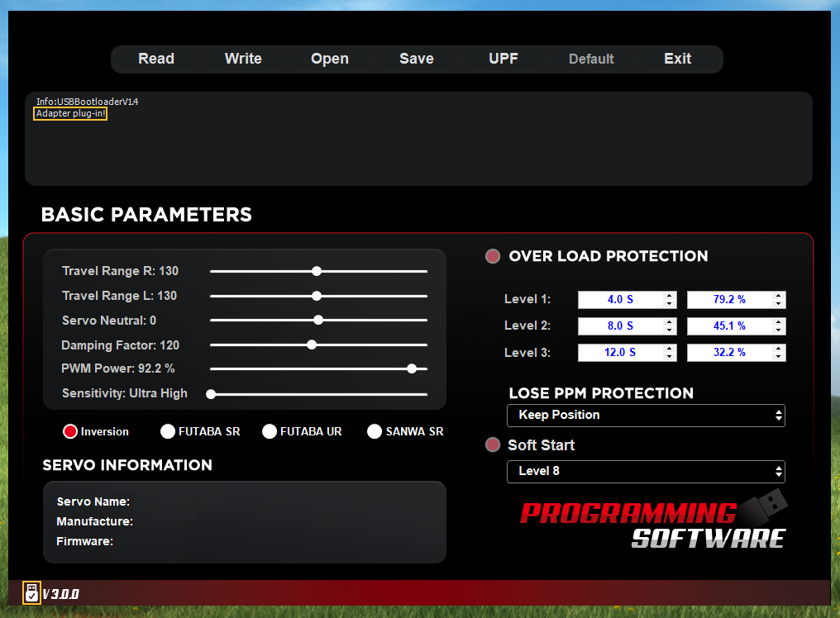Increase Level 1 time with up arrow
The image size is (840, 618).
pyautogui.click(x=669, y=296)
